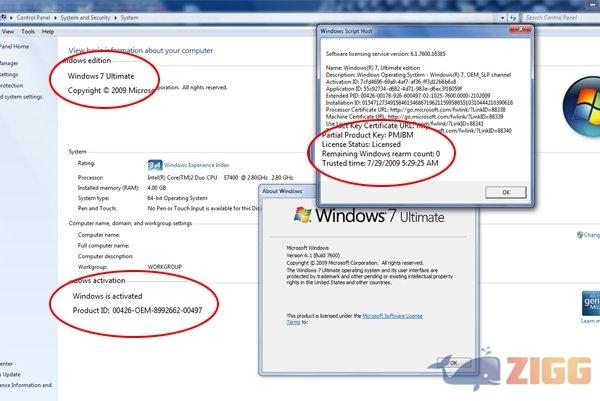Expand breadcrumb arrow after Control Panel
The width and height of the screenshot is (600, 401).
[x=55, y=18]
